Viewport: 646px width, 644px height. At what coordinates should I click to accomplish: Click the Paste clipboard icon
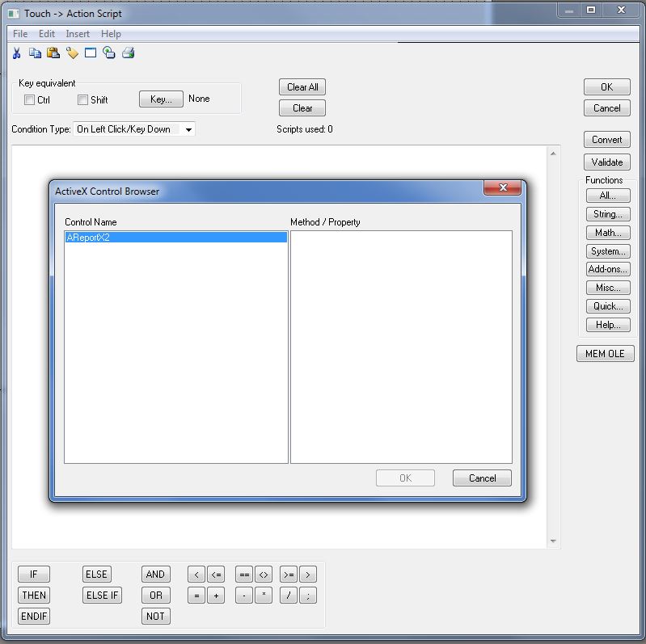click(53, 53)
